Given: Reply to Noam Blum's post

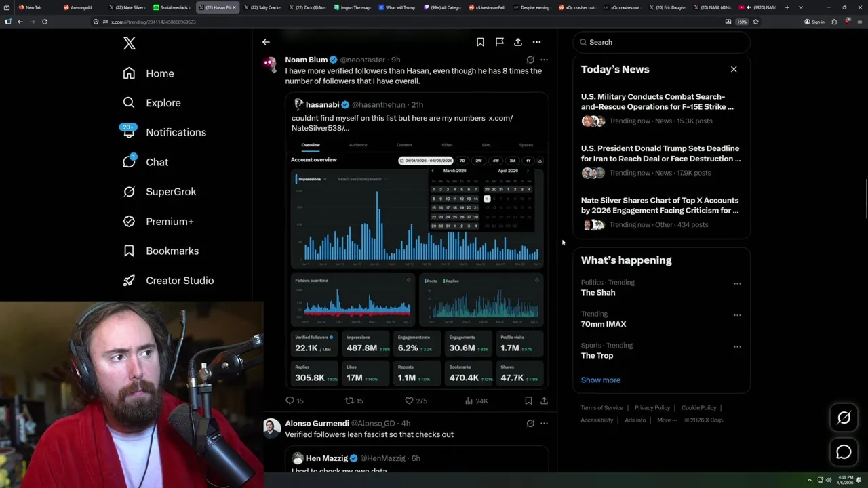Looking at the screenshot, I should [294, 401].
